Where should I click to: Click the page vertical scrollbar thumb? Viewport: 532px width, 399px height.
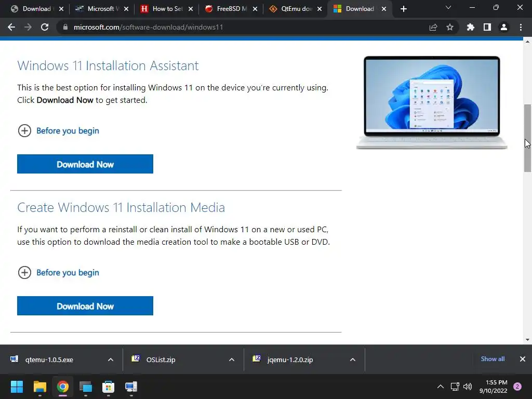point(527,138)
